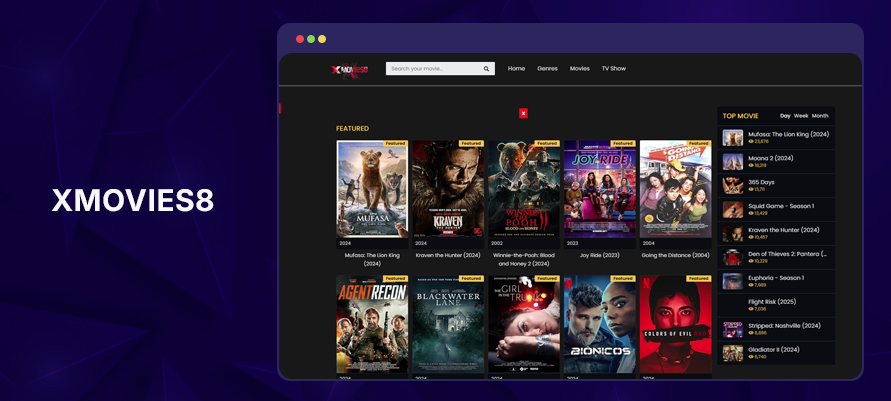Open the Joy Ride poster
Image resolution: width=891 pixels, height=401 pixels.
tap(599, 189)
